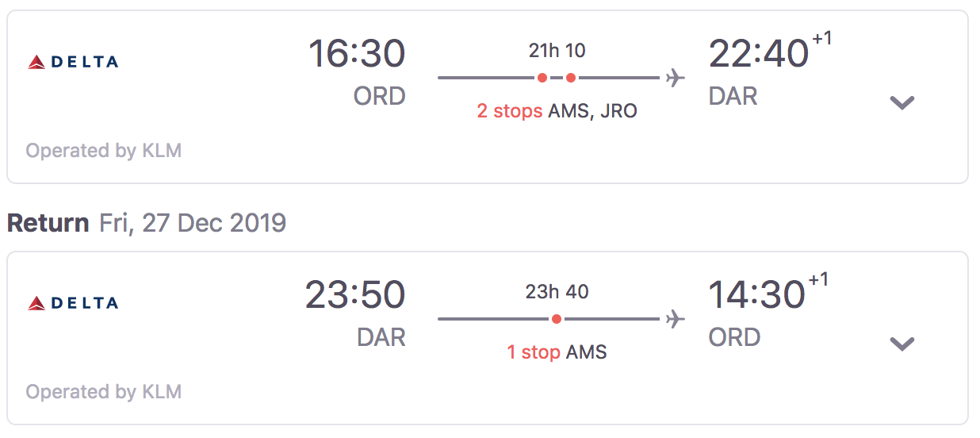The width and height of the screenshot is (980, 438).
Task: Select the 22:40 DAR arrival time
Action: coord(758,55)
